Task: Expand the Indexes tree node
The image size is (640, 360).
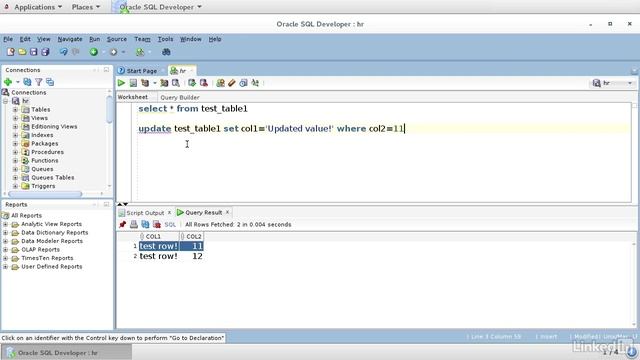Action: (x=15, y=135)
